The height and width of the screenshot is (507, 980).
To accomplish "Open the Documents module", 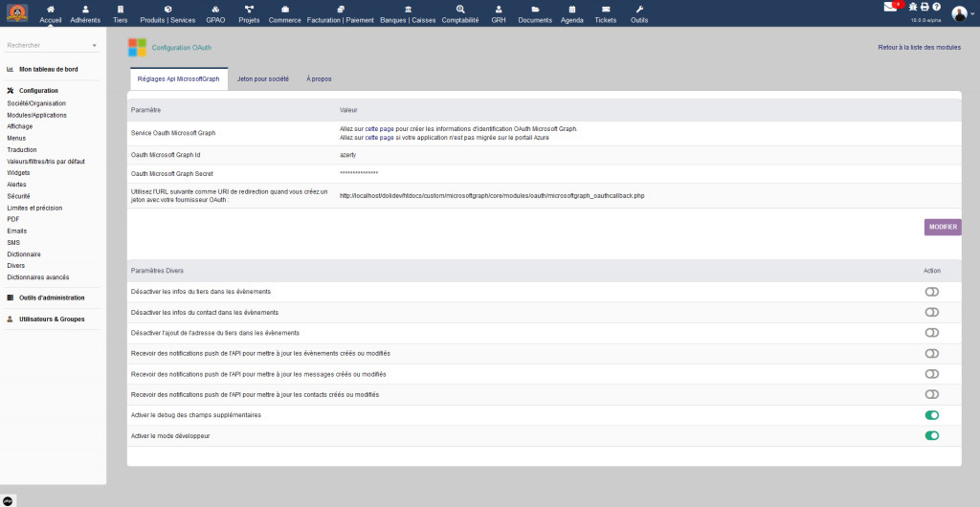I will pyautogui.click(x=535, y=13).
